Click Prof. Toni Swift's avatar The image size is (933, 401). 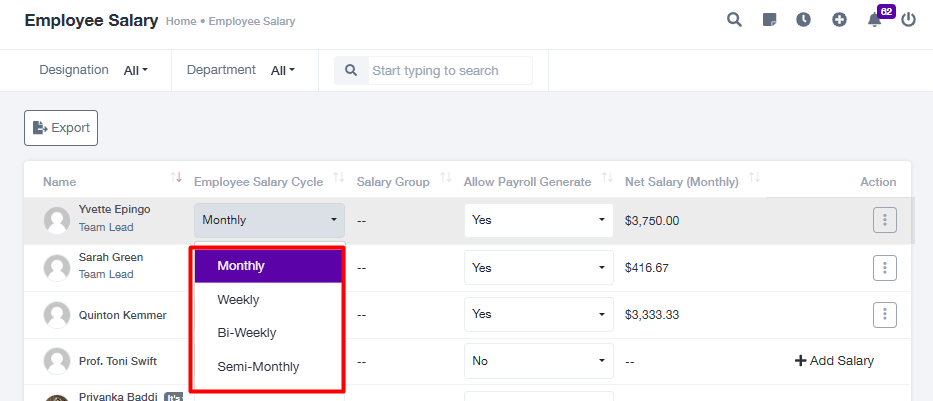pyautogui.click(x=57, y=361)
